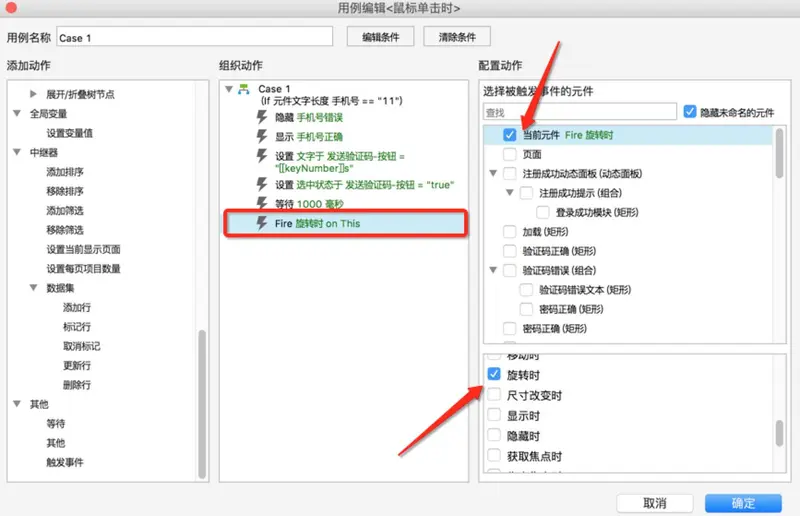
Task: Click lightning icon beside 设置 文字于 action
Action: [x=263, y=155]
